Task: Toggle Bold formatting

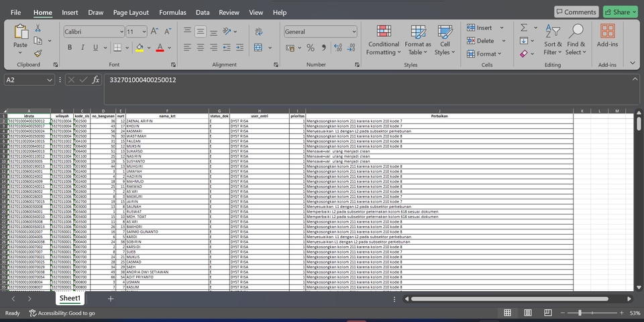Action: pyautogui.click(x=70, y=48)
